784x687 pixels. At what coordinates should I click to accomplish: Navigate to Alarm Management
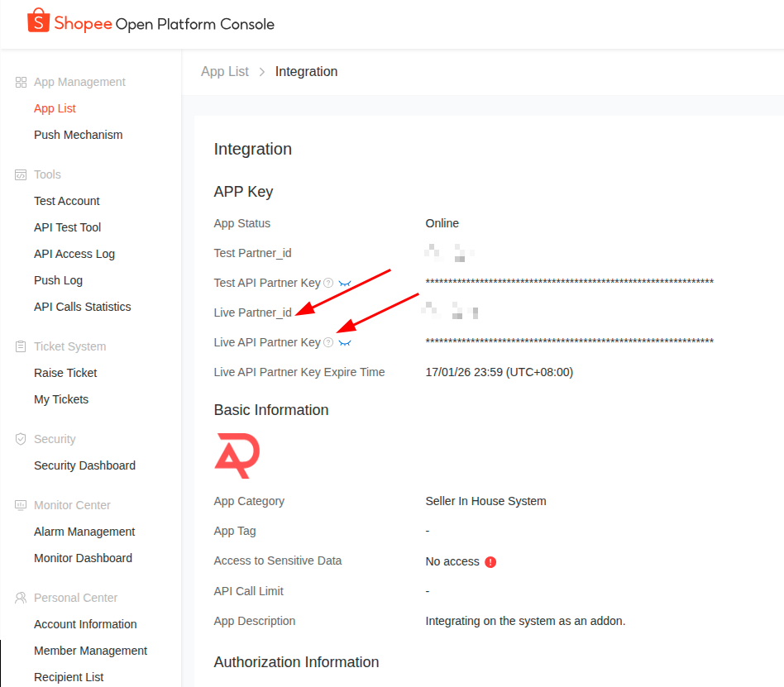pos(84,532)
